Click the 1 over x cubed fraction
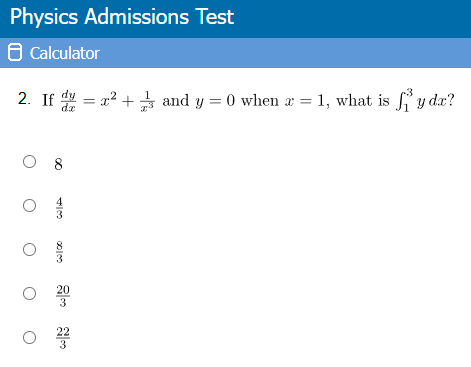 coord(147,101)
